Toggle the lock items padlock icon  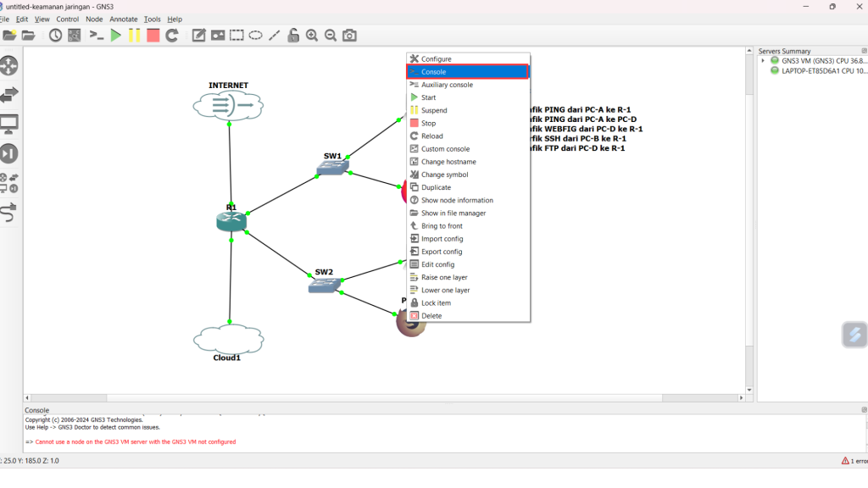point(292,36)
